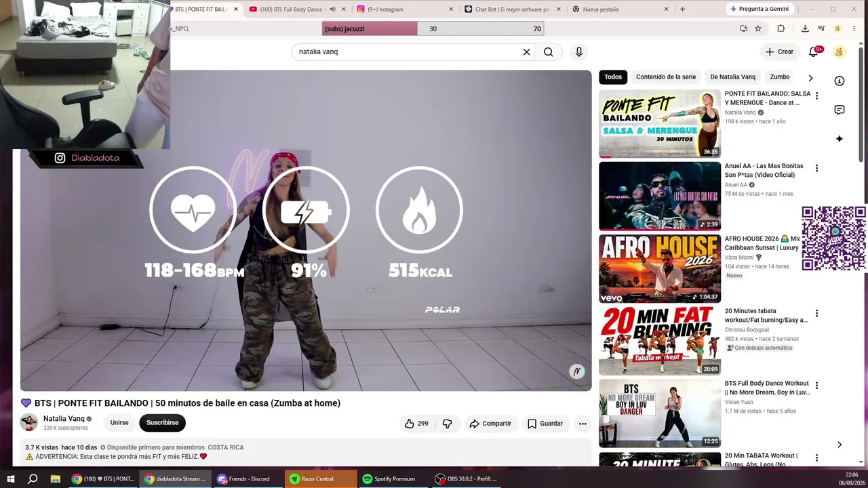
Task: Switch to the Nueva pestaña tab
Action: [620, 9]
